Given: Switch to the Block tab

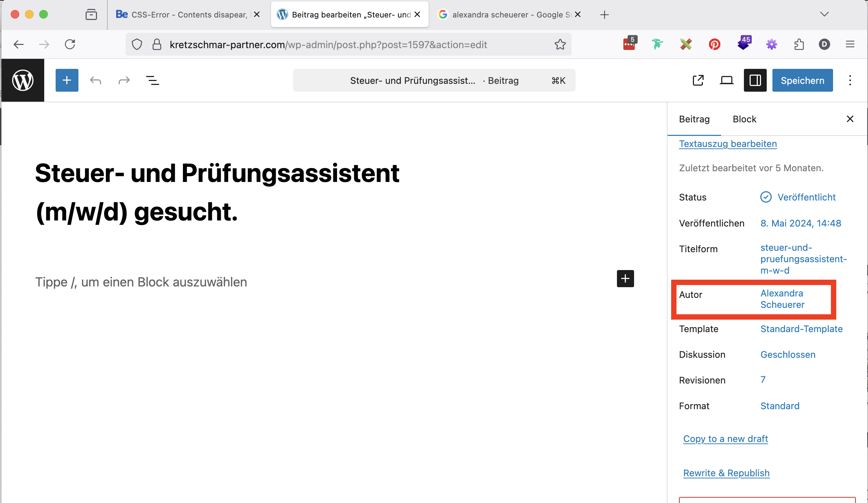Looking at the screenshot, I should coord(744,119).
